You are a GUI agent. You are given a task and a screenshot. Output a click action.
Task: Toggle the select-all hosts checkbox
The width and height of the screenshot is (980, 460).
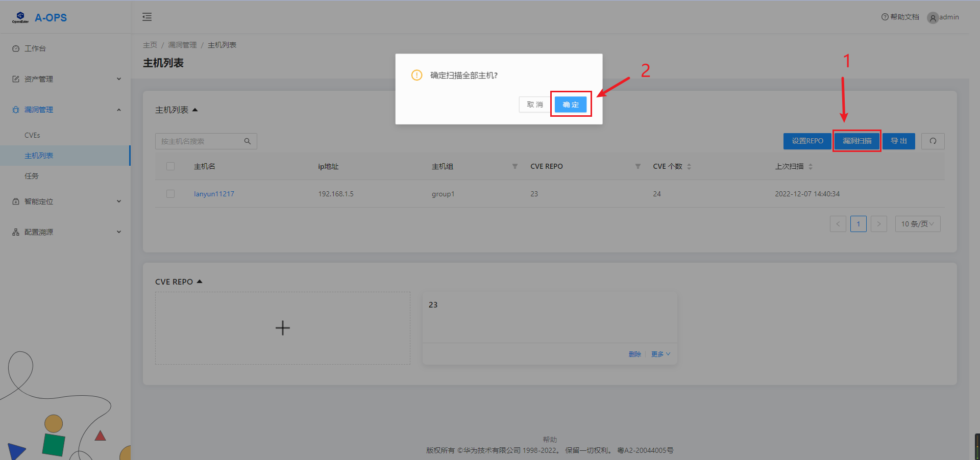(170, 166)
